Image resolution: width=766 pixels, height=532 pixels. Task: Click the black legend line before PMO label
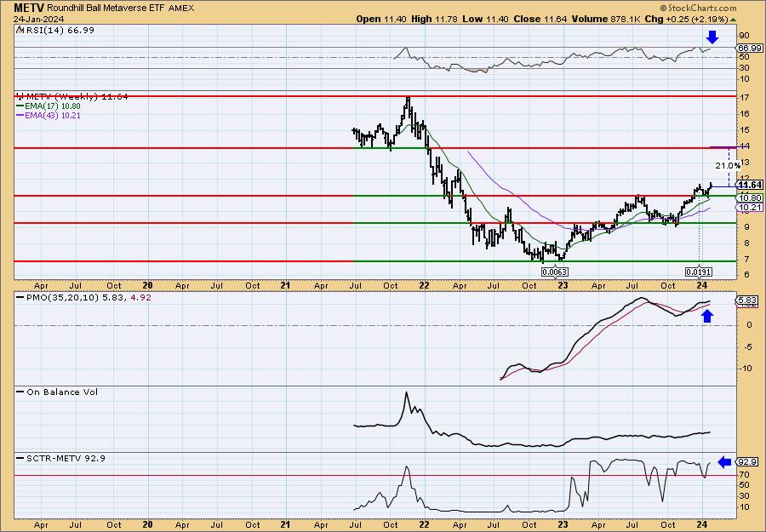20,297
